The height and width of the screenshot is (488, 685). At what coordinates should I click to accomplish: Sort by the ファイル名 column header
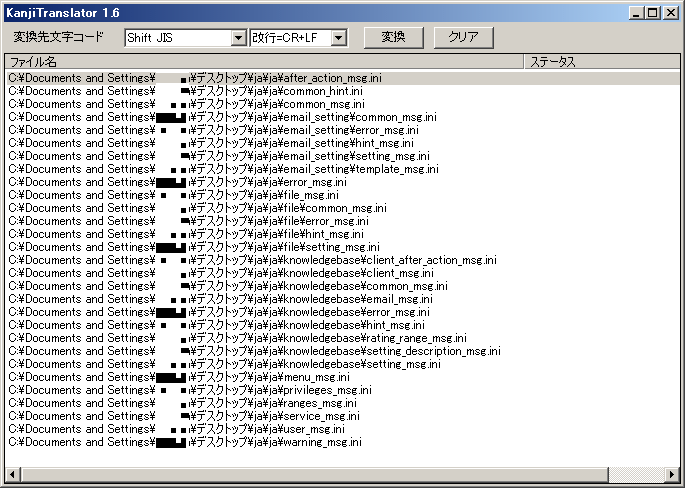click(x=265, y=62)
